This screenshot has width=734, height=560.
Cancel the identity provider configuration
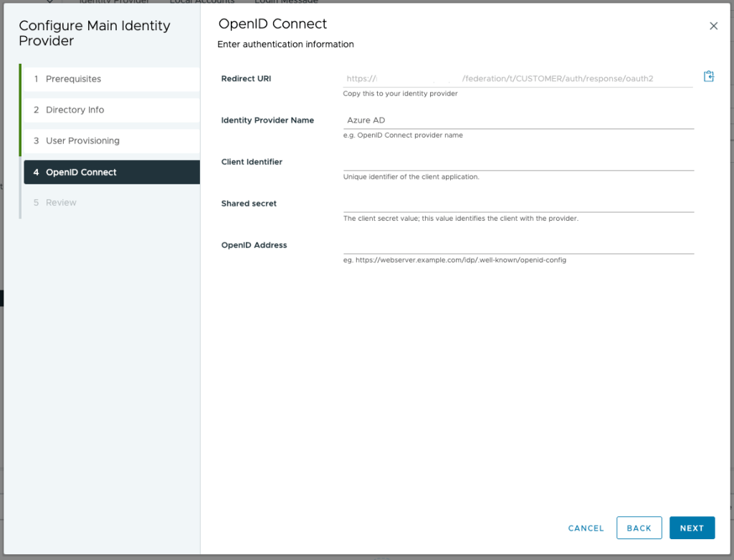coord(586,528)
